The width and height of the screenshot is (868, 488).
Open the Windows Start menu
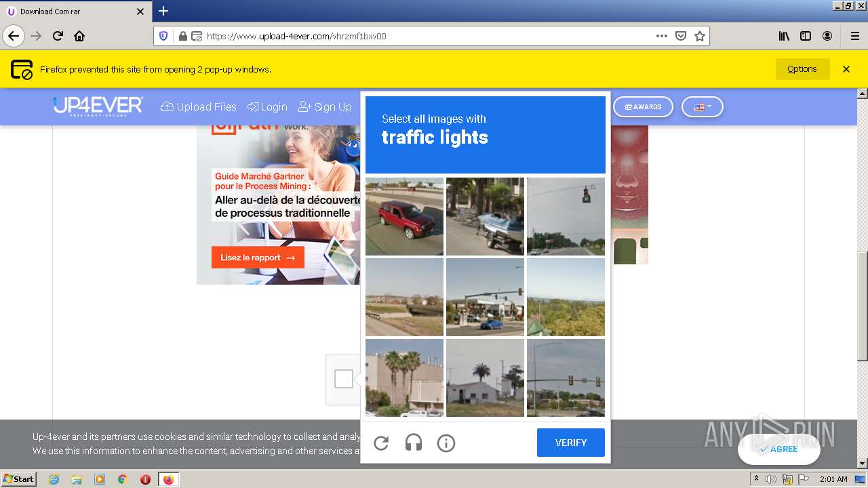(19, 479)
